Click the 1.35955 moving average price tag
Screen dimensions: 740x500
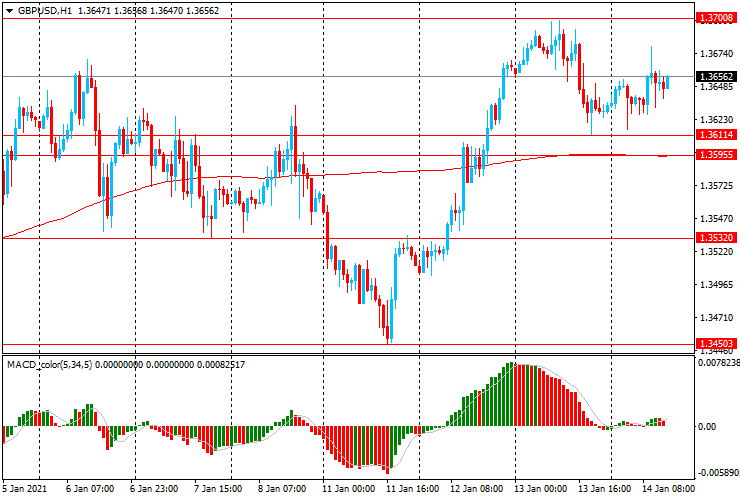click(x=716, y=155)
